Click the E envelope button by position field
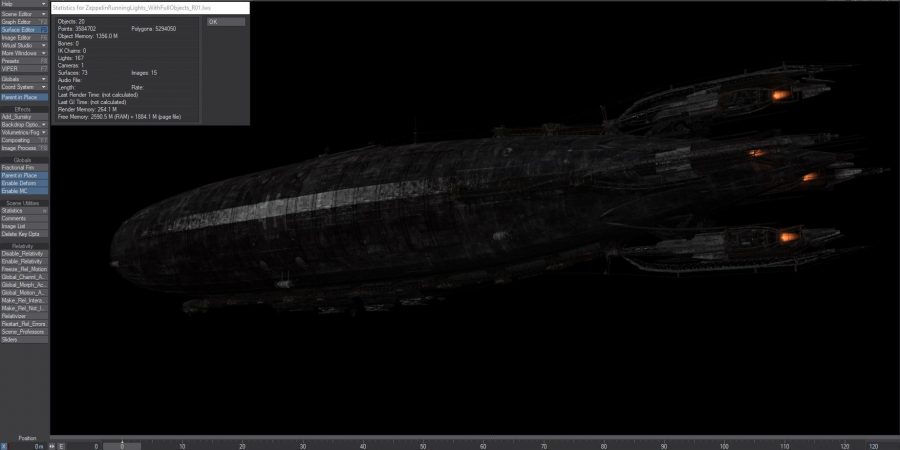Screen dimensions: 900x450 pos(61,446)
